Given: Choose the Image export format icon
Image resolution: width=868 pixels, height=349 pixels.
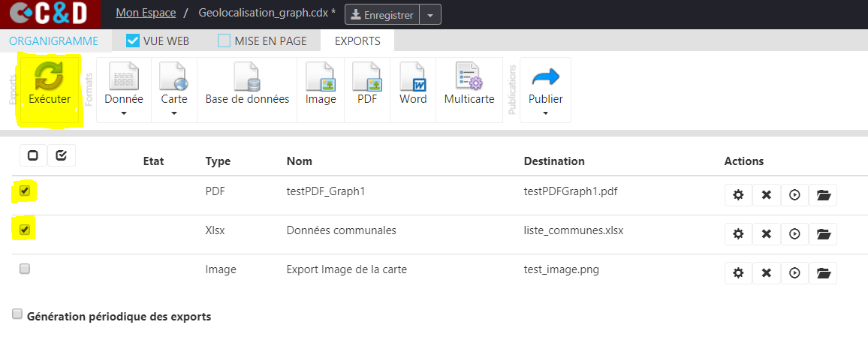Looking at the screenshot, I should pyautogui.click(x=321, y=77).
